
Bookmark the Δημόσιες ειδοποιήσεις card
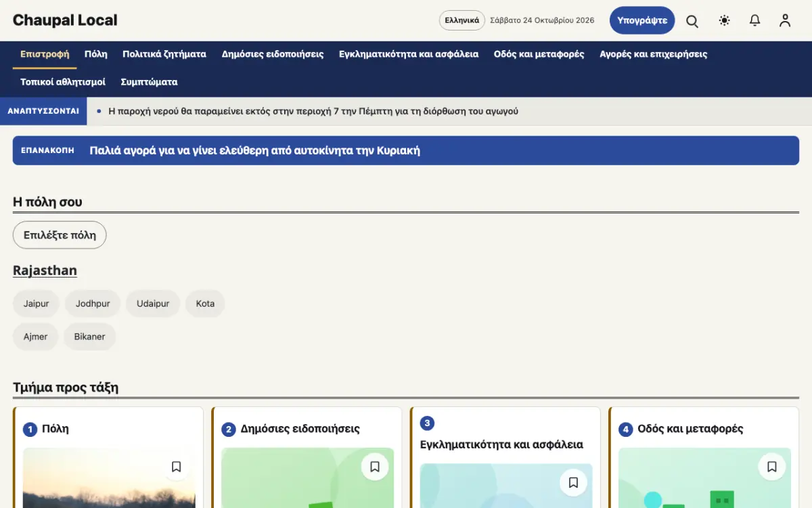coord(375,467)
